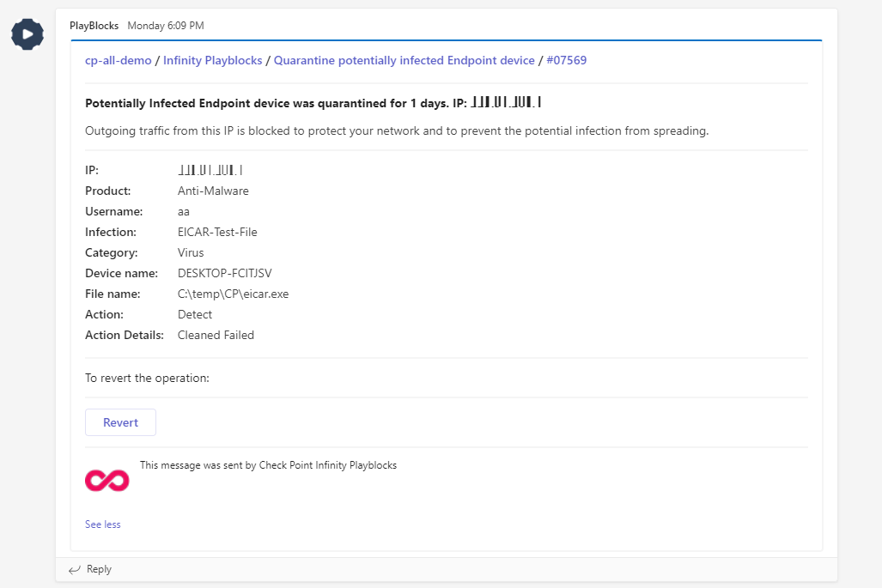Open Quarantine potentially infected Endpoint device link
882x588 pixels.
pos(404,60)
